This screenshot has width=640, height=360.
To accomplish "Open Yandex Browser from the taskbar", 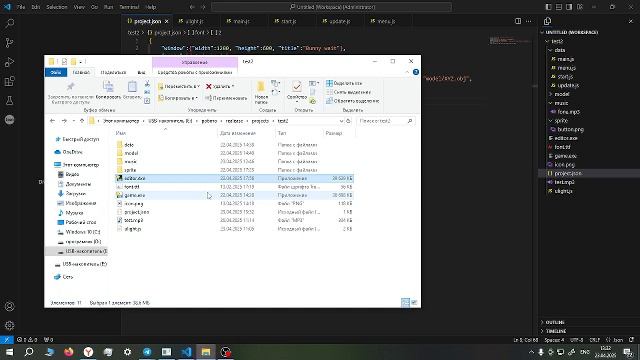I will click(88, 352).
